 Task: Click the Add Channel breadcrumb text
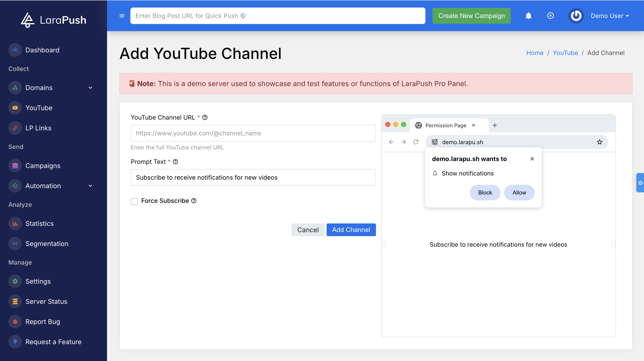click(x=606, y=53)
